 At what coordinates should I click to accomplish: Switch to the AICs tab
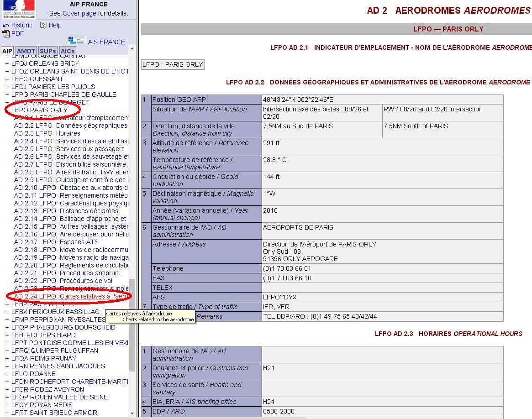(x=68, y=51)
